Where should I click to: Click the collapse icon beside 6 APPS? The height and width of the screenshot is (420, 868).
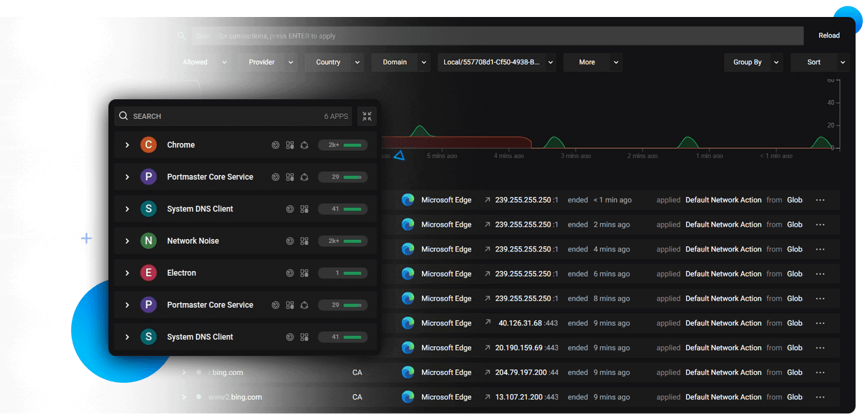pyautogui.click(x=367, y=116)
